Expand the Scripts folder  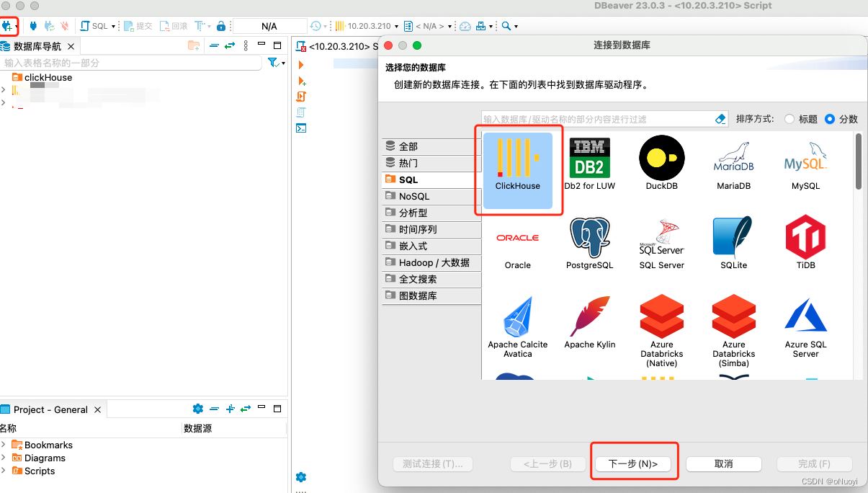pyautogui.click(x=4, y=471)
